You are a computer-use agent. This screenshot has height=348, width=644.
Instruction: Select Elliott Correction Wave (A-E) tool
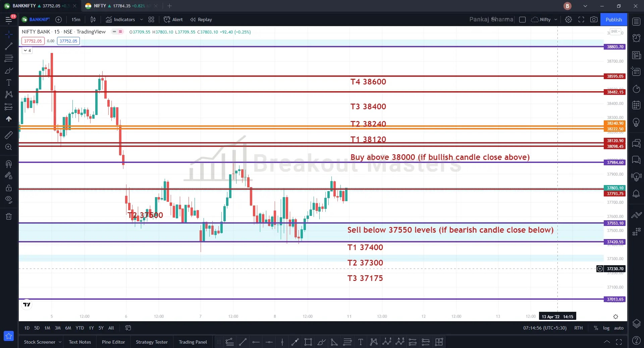tap(400, 342)
